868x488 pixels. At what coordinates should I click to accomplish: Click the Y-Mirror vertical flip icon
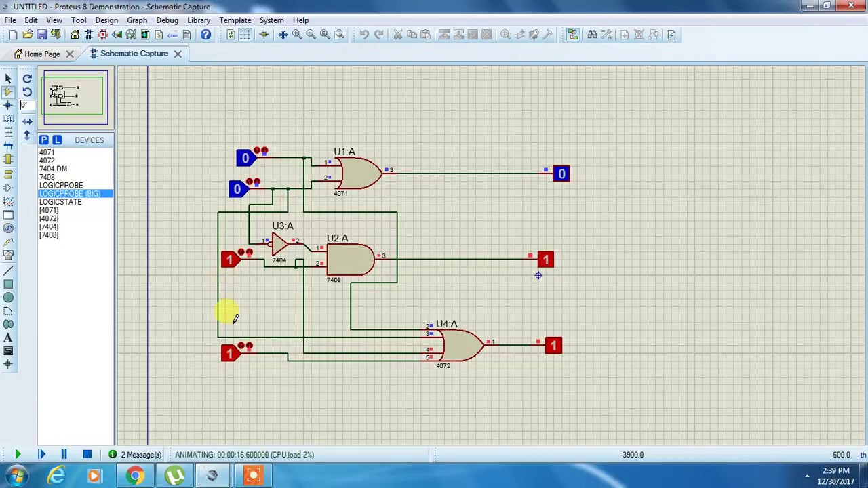click(27, 136)
